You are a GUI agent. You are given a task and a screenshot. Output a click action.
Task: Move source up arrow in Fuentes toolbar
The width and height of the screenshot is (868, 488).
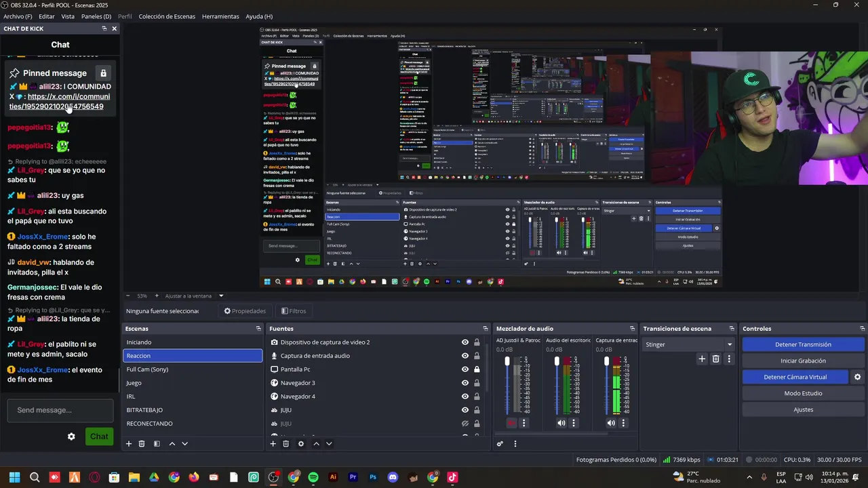(x=316, y=444)
